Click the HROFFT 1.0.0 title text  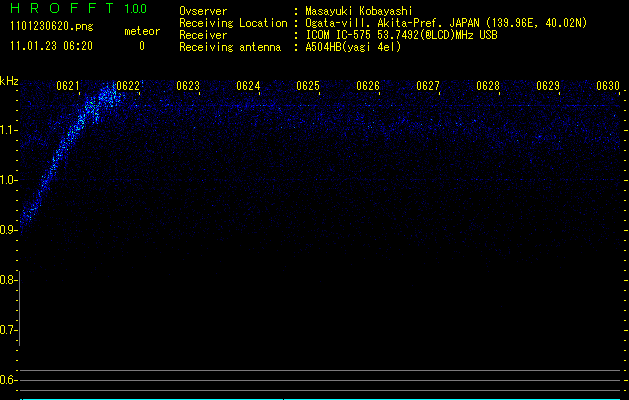[79, 8]
